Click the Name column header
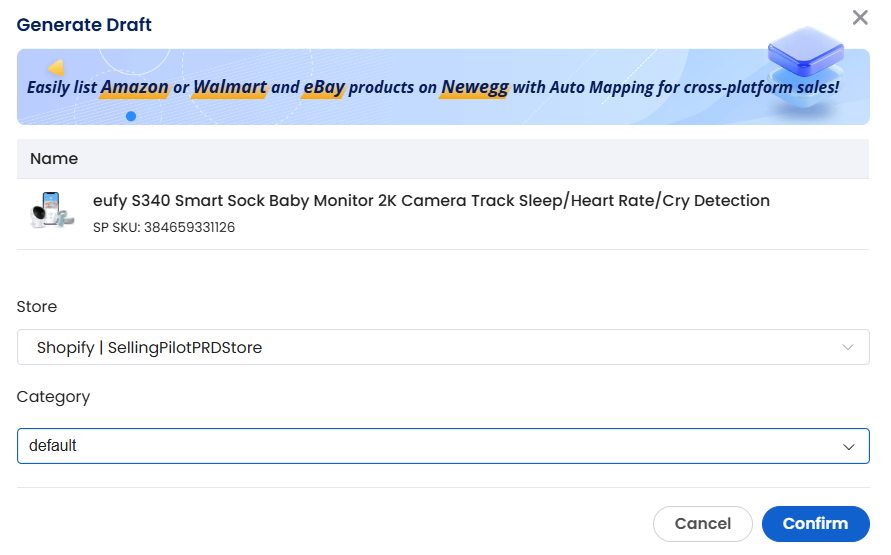 click(x=54, y=158)
